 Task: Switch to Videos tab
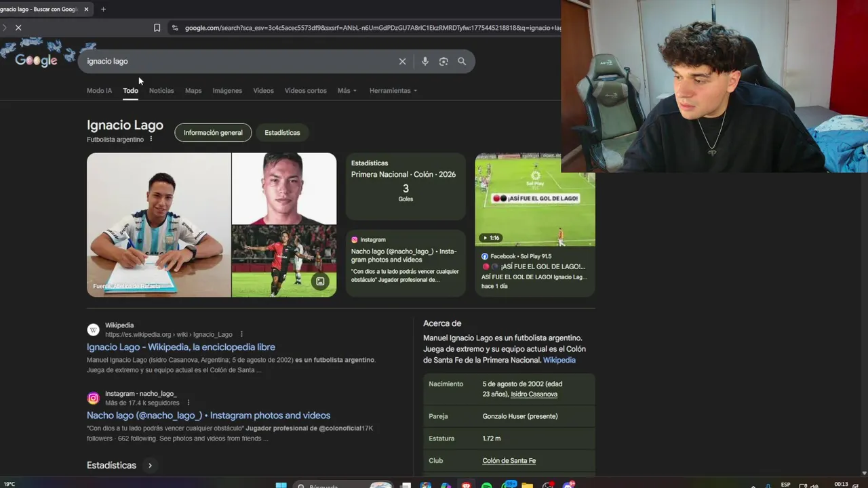click(263, 90)
